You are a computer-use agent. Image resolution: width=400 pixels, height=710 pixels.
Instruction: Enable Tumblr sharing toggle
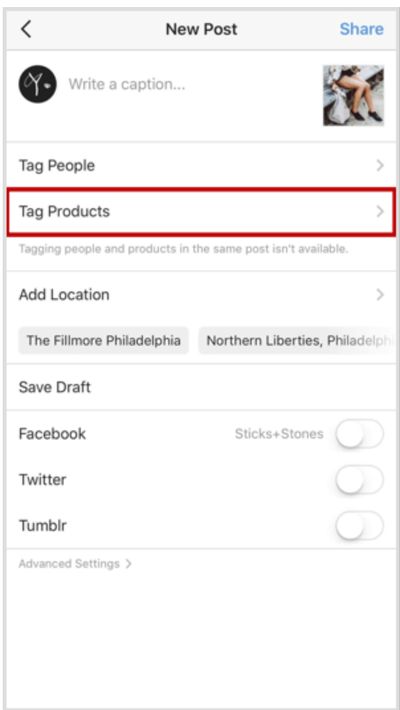pyautogui.click(x=360, y=525)
